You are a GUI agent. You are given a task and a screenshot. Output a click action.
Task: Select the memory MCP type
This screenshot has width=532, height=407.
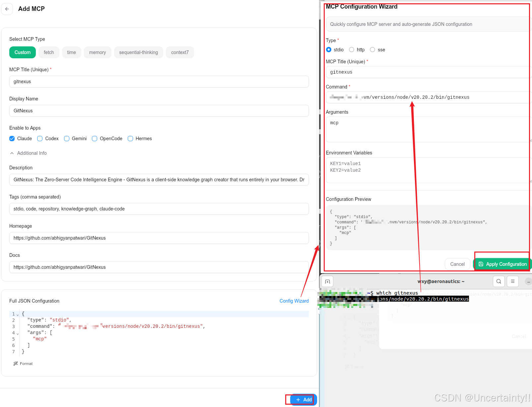[98, 52]
